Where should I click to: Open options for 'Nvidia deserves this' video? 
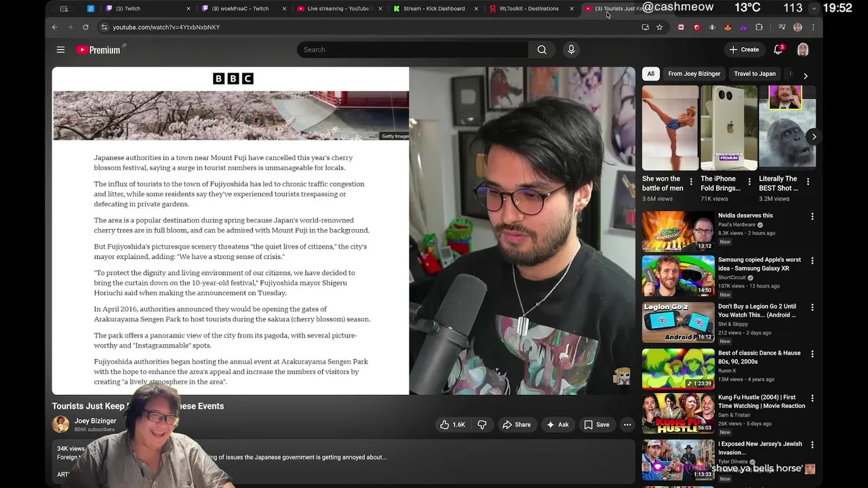[x=812, y=216]
